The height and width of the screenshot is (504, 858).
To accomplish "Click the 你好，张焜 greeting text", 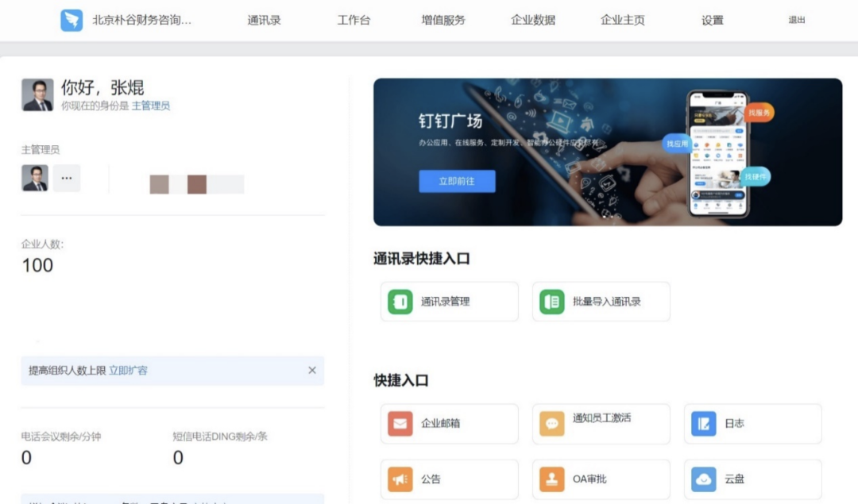I will [102, 87].
